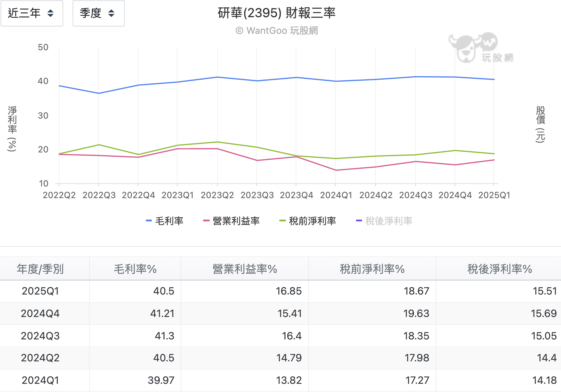Click the green 稅前淨利率 legend marker

(282, 221)
